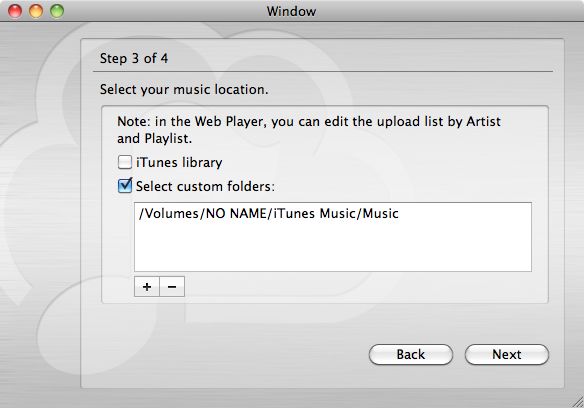Uncheck the Select custom folders checkbox
The height and width of the screenshot is (408, 584).
[124, 186]
